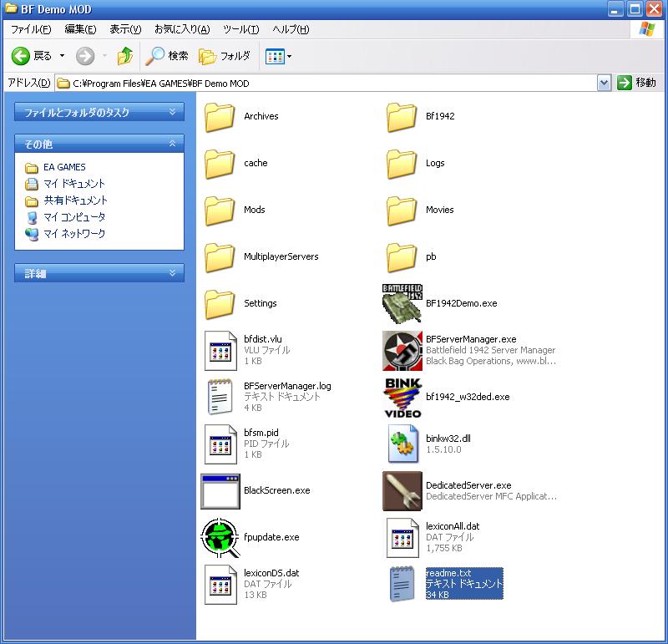Toggle the フォルダ folders pane
668x644 pixels.
coord(225,56)
